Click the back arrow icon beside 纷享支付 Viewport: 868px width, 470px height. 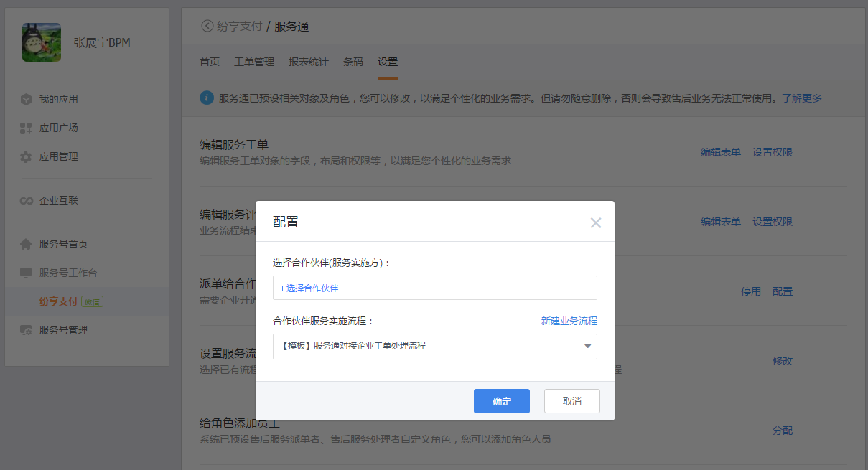207,27
